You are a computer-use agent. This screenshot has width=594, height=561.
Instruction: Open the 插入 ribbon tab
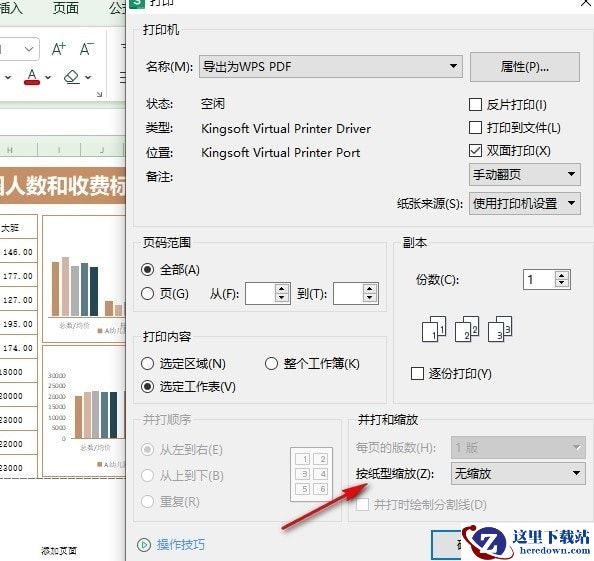(x=11, y=7)
